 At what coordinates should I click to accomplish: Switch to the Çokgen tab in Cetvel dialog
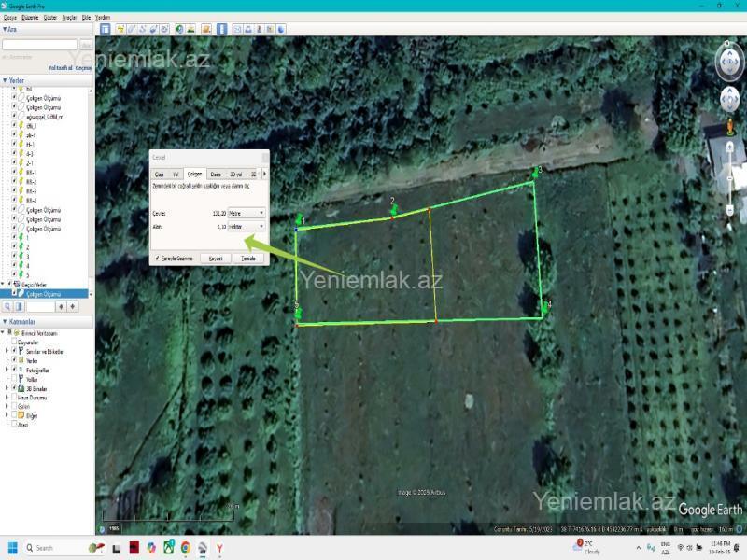[195, 175]
